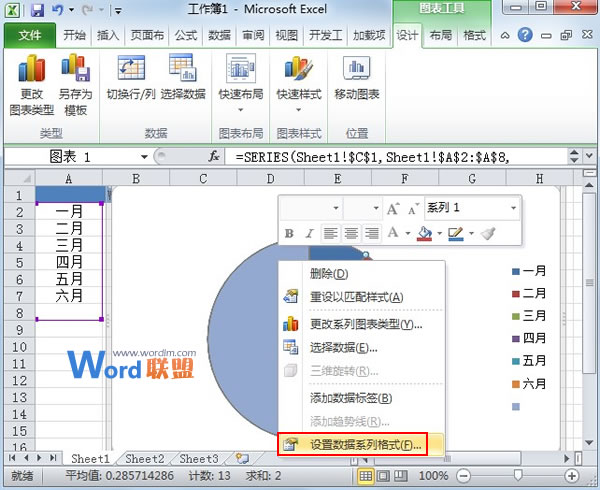
Task: Click the 文件 file button
Action: (29, 35)
